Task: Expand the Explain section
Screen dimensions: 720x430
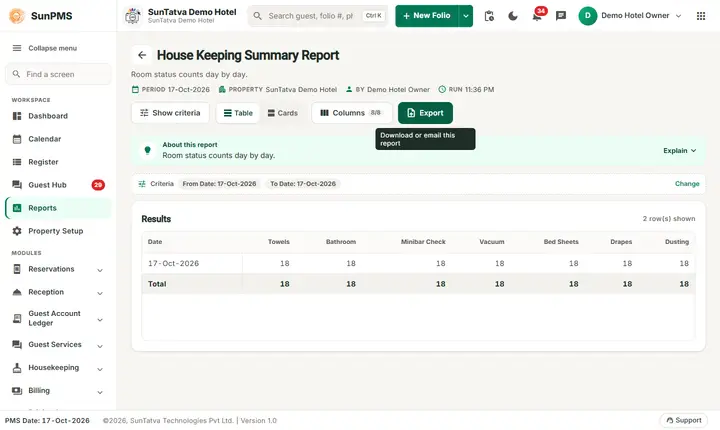Action: click(x=680, y=151)
